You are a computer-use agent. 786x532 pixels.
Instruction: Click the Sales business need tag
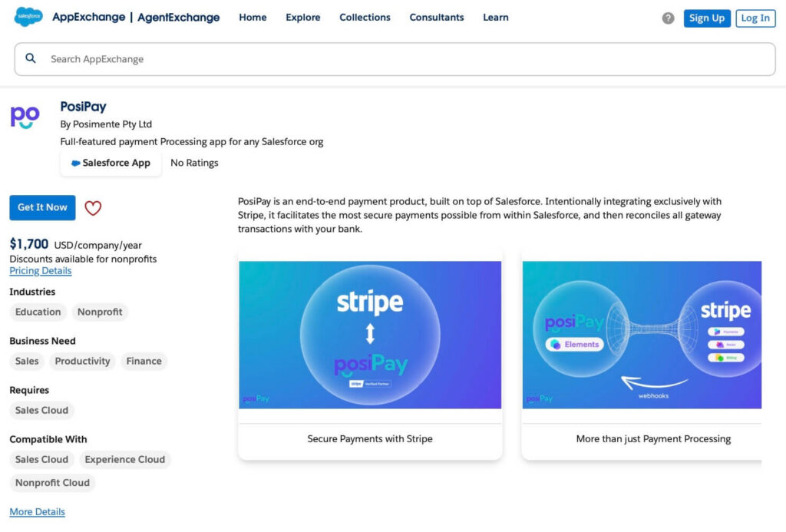click(27, 361)
